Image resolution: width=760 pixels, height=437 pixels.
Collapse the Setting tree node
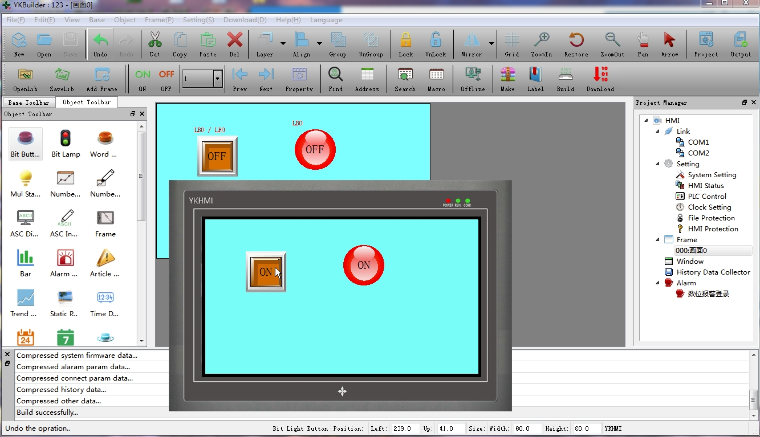657,164
